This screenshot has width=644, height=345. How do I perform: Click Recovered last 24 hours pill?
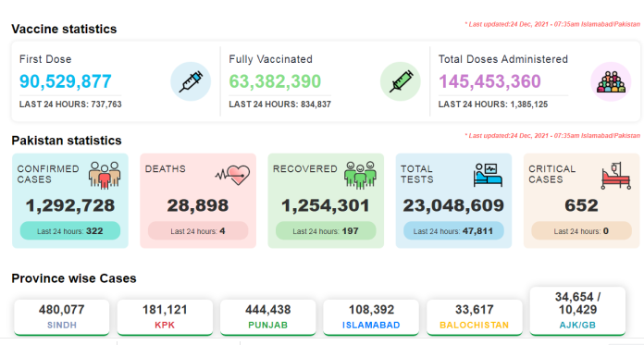(x=326, y=231)
